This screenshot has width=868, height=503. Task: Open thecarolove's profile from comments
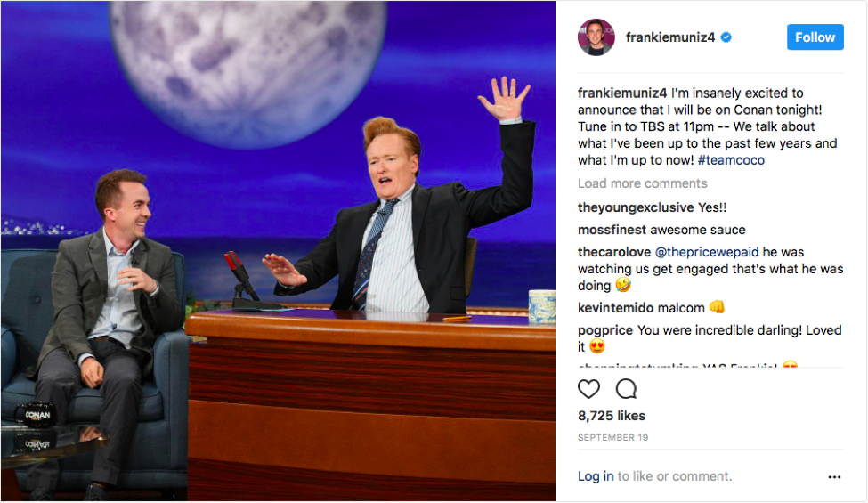(614, 252)
